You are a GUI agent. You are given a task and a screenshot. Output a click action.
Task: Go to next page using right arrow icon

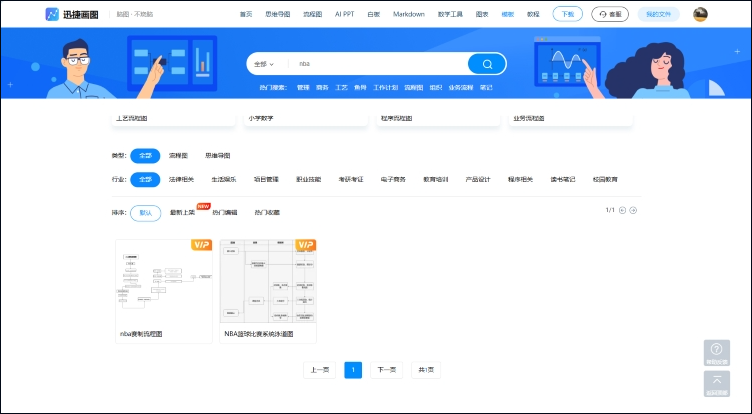pyautogui.click(x=633, y=210)
